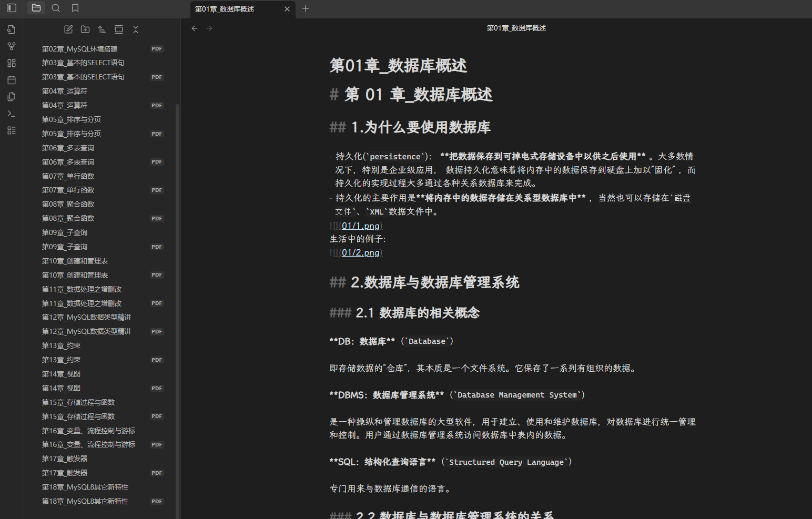Viewport: 812px width, 519px height.
Task: Open the search pane magnifier icon
Action: [x=56, y=8]
